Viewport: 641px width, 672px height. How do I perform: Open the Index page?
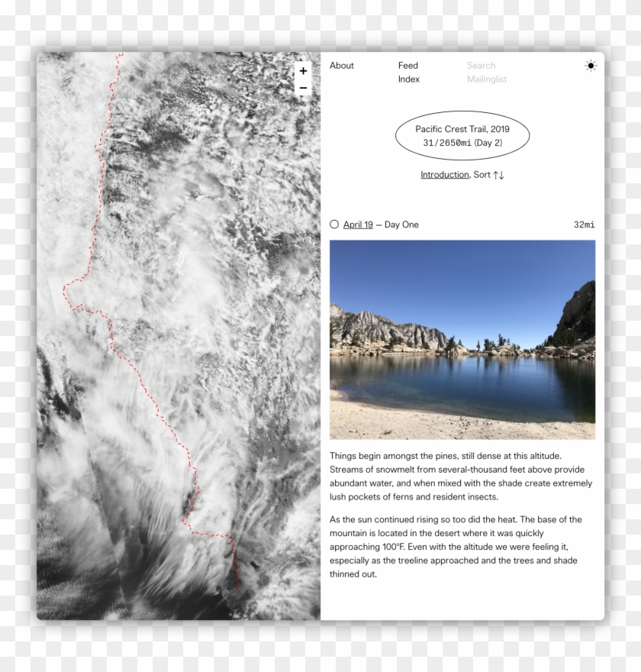point(409,79)
